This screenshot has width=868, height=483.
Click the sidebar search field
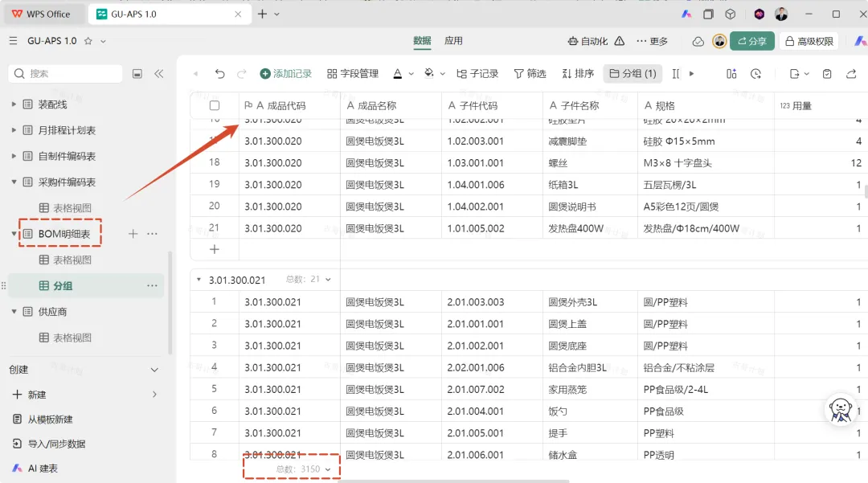click(65, 74)
